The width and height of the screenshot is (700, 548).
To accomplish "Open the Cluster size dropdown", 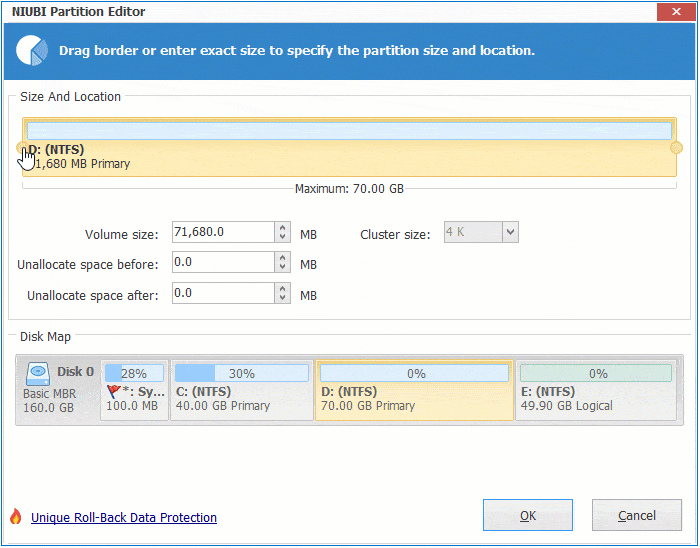I will (510, 233).
